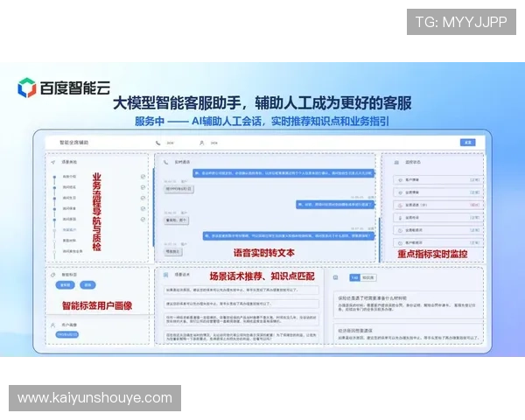Click the second customer reply bubble in the chat

[x=177, y=220]
